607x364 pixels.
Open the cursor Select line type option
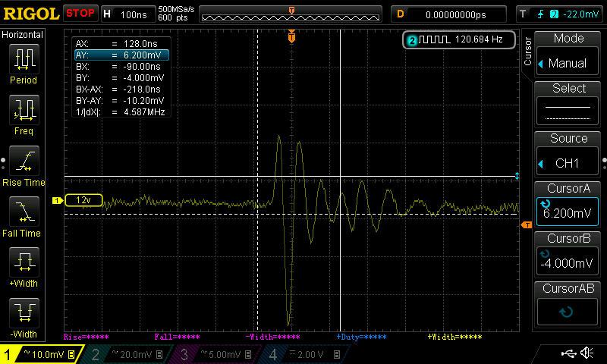[x=568, y=111]
